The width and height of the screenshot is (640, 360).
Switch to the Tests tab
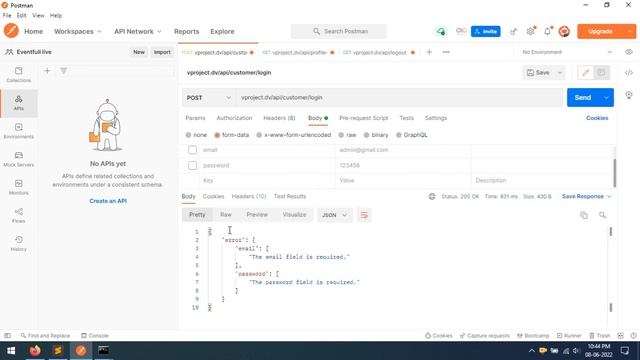click(407, 118)
